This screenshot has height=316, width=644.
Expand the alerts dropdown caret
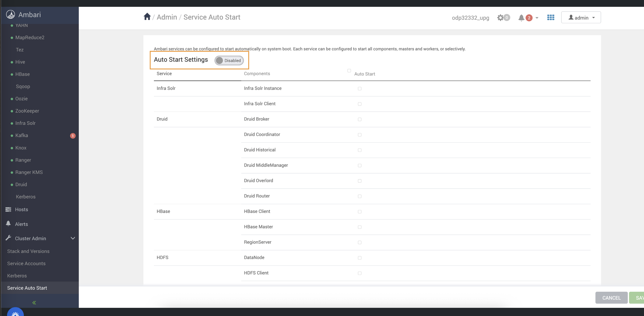[x=537, y=18]
